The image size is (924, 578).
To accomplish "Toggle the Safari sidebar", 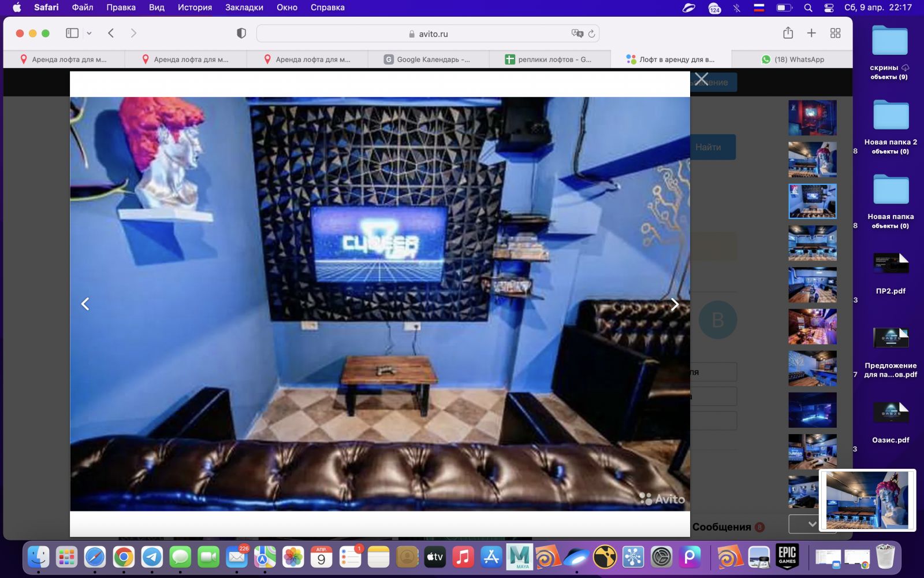I will coord(72,34).
